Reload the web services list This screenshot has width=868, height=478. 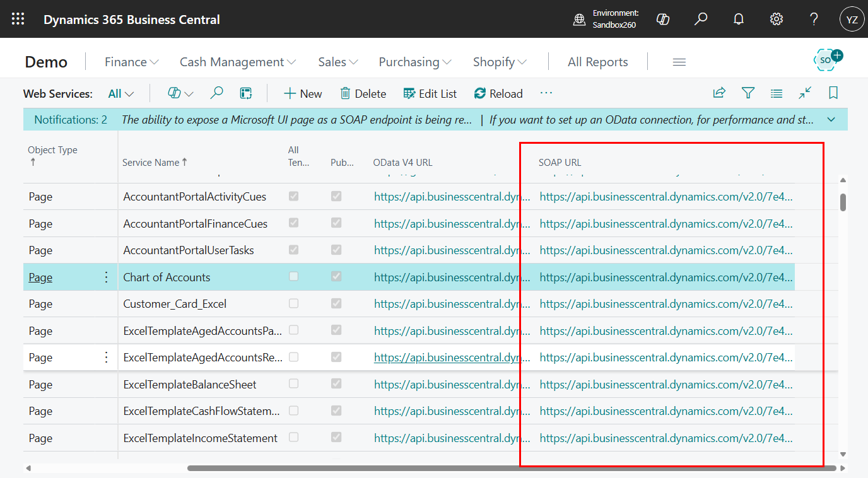[x=498, y=93]
